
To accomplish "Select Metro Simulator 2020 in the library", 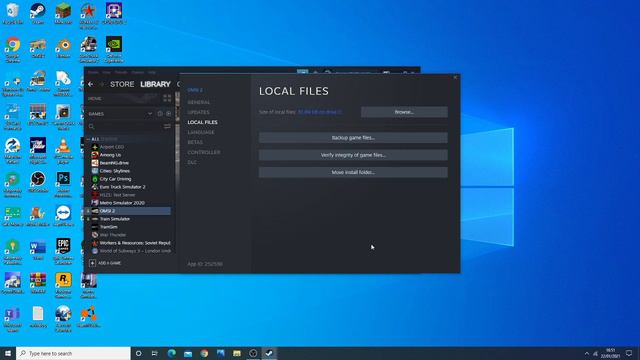I will tap(122, 203).
